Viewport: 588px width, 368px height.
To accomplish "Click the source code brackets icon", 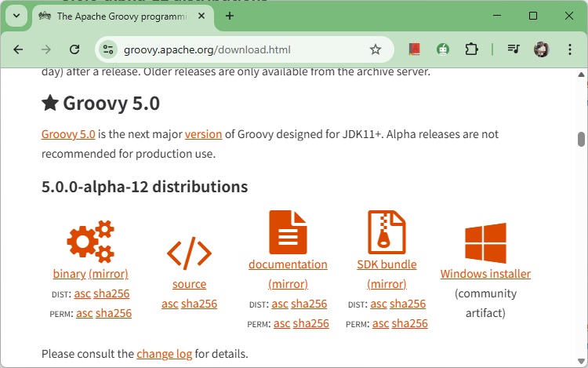I will (189, 253).
